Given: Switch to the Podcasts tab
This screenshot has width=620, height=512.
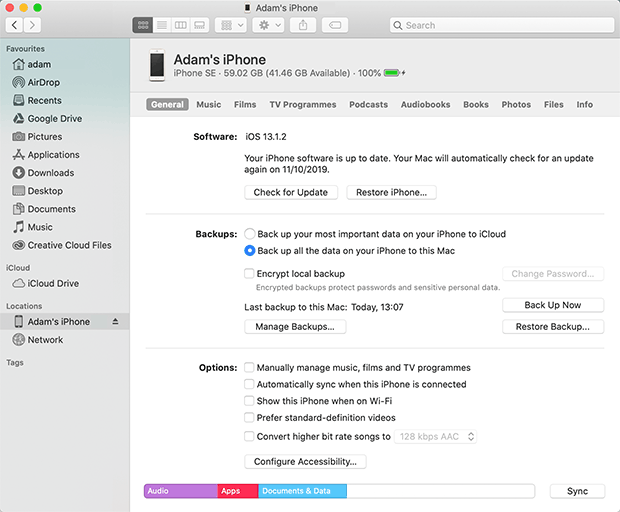Looking at the screenshot, I should [369, 104].
